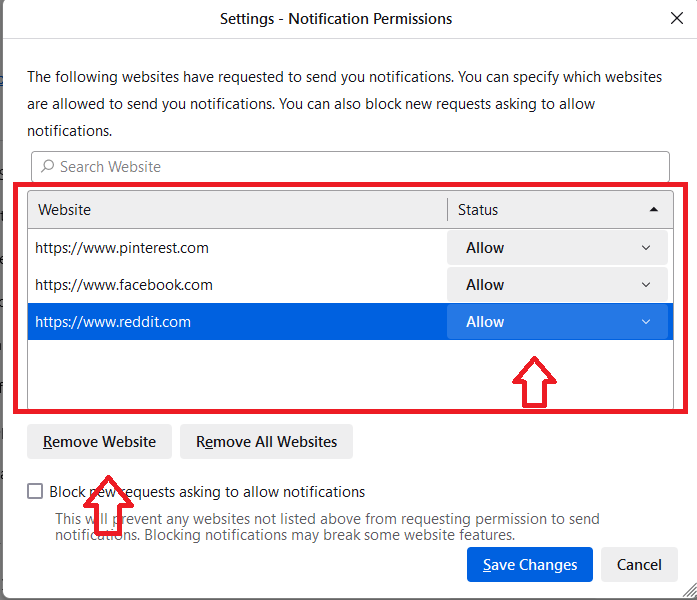Sort by the Website column header
The width and height of the screenshot is (697, 600).
(x=237, y=209)
